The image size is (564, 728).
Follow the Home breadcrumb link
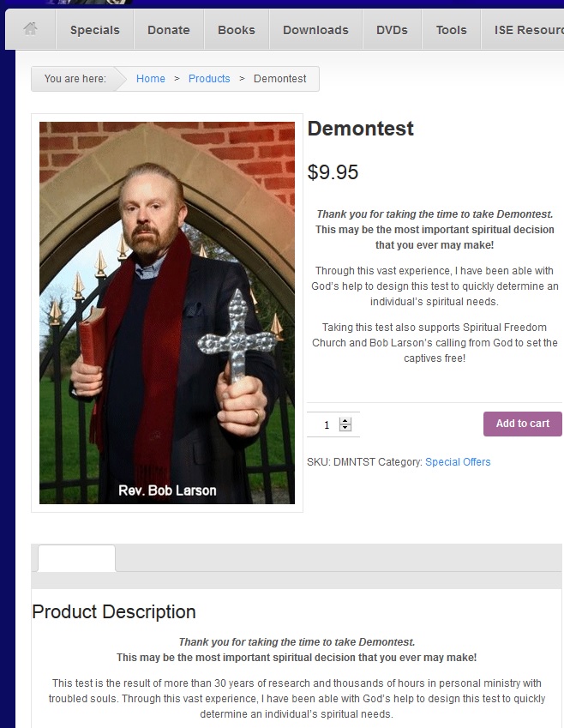click(x=150, y=79)
